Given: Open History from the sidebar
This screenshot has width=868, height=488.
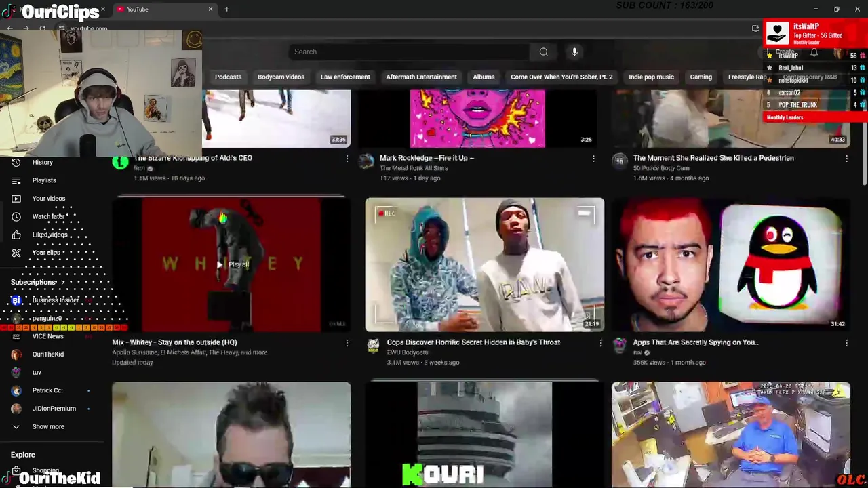Looking at the screenshot, I should pos(42,162).
